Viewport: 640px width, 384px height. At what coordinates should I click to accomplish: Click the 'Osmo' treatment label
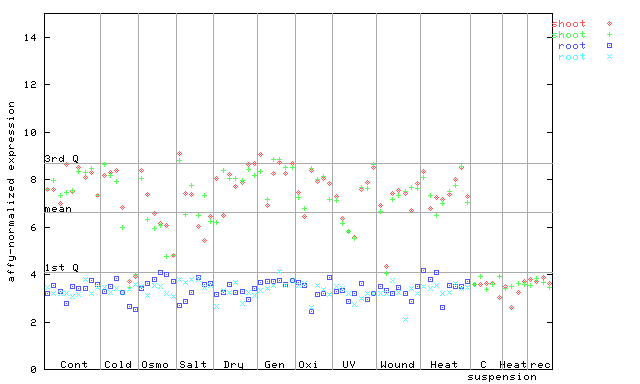(x=155, y=364)
